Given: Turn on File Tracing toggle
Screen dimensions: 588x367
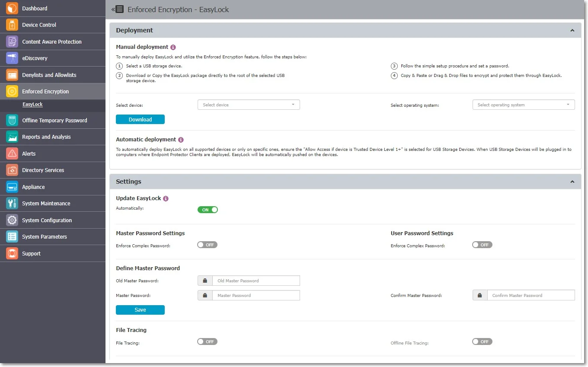Looking at the screenshot, I should [x=207, y=341].
